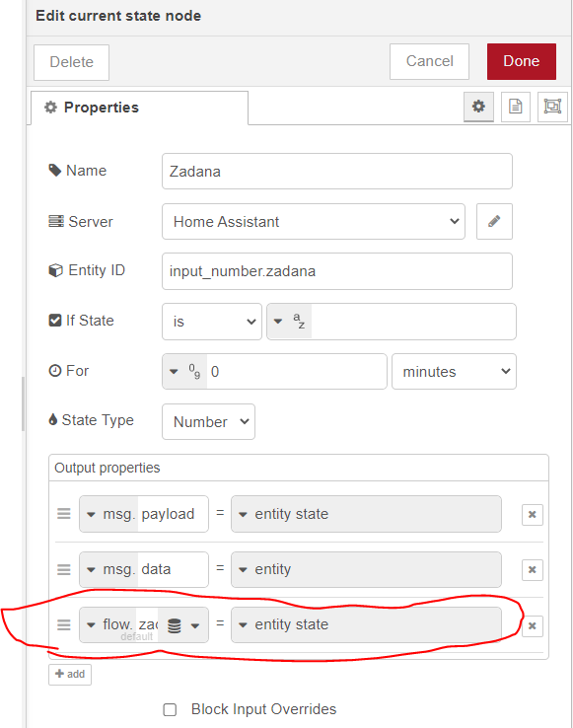Click the Entity ID input field
573x728 pixels.
(x=337, y=271)
